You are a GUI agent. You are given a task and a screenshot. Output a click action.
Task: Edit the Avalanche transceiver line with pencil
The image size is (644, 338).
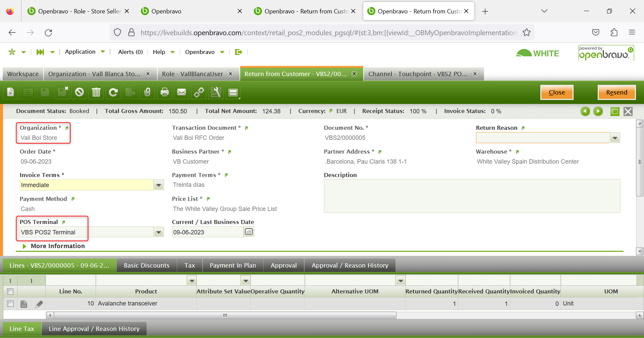(x=39, y=304)
